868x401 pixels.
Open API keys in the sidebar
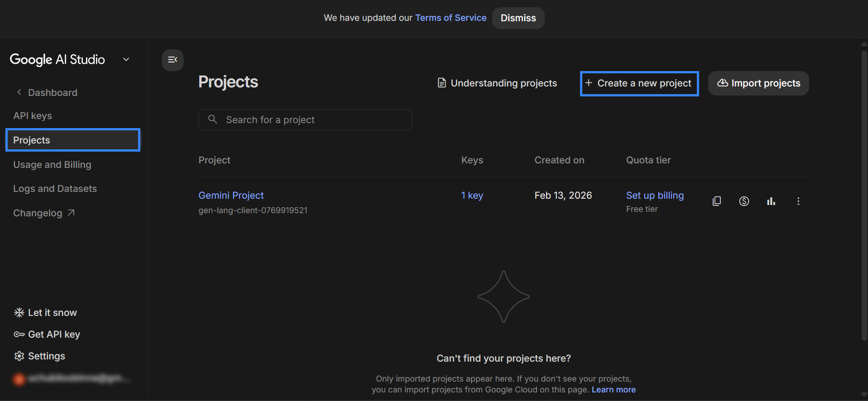pyautogui.click(x=33, y=116)
